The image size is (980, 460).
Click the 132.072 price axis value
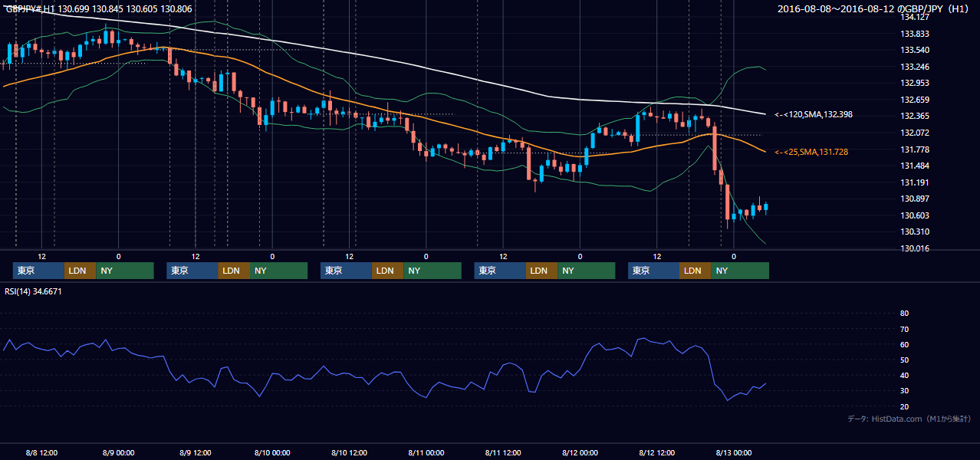(914, 133)
